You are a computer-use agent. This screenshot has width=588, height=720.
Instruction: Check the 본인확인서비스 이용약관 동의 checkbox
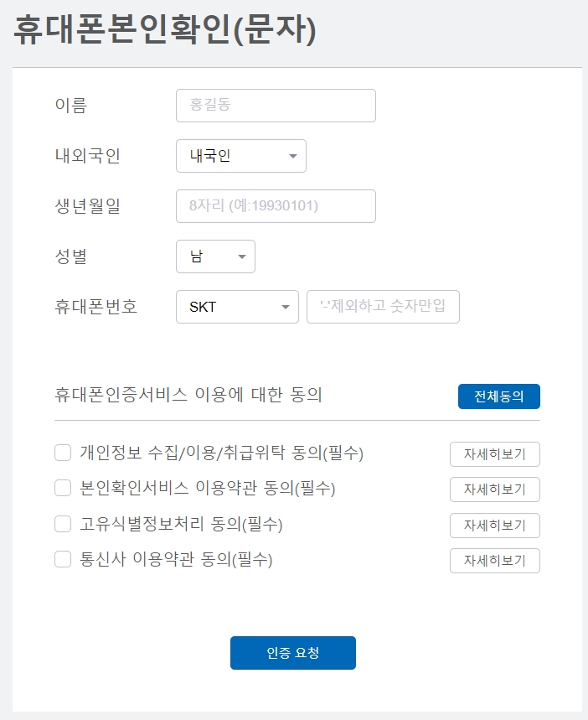62,489
